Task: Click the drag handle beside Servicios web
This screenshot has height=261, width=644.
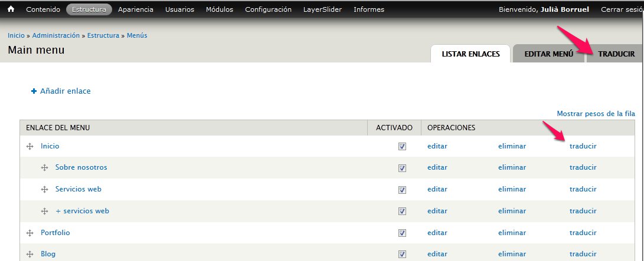Action: (x=44, y=189)
